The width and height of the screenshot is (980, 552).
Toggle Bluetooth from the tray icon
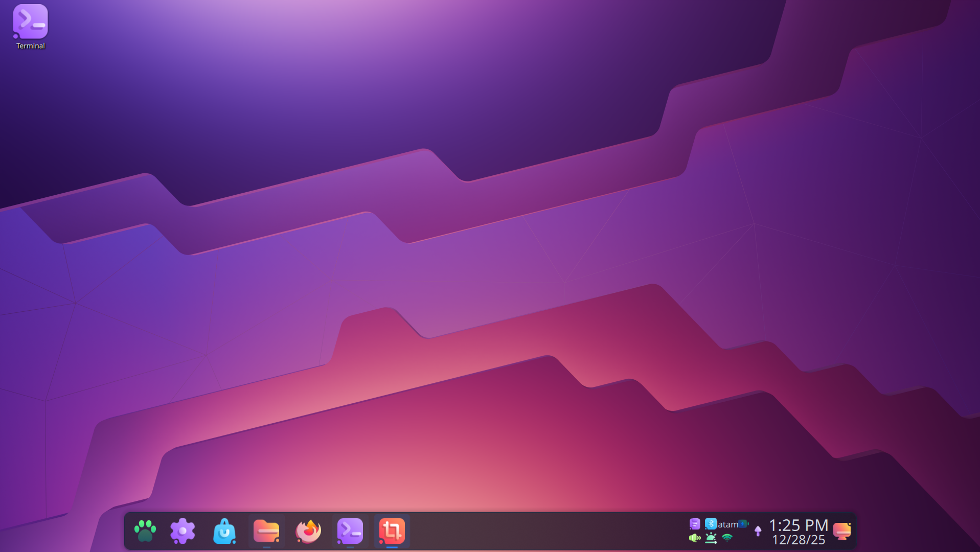[x=710, y=524]
